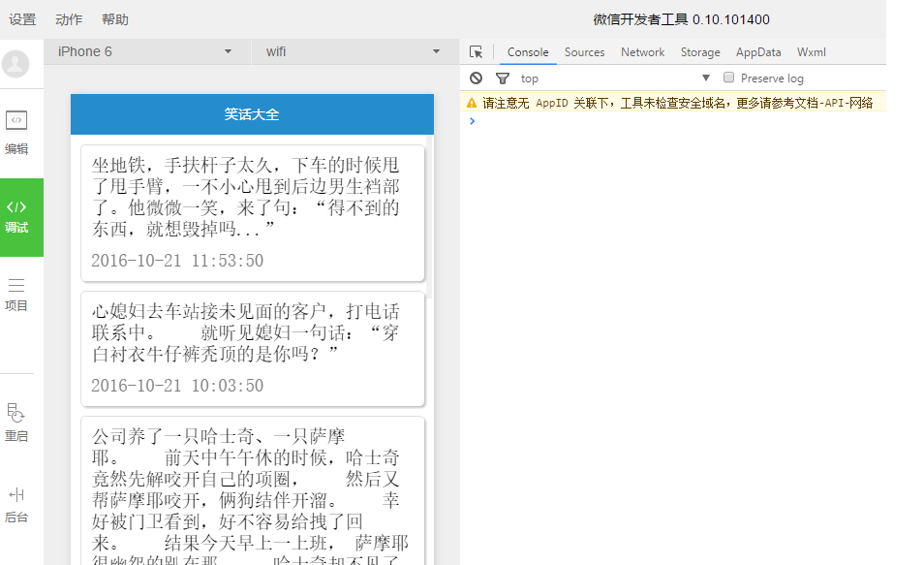Screen dimensions: 924x565
Task: Click timestamp 2016-10-21 11:53:50
Action: (x=177, y=261)
